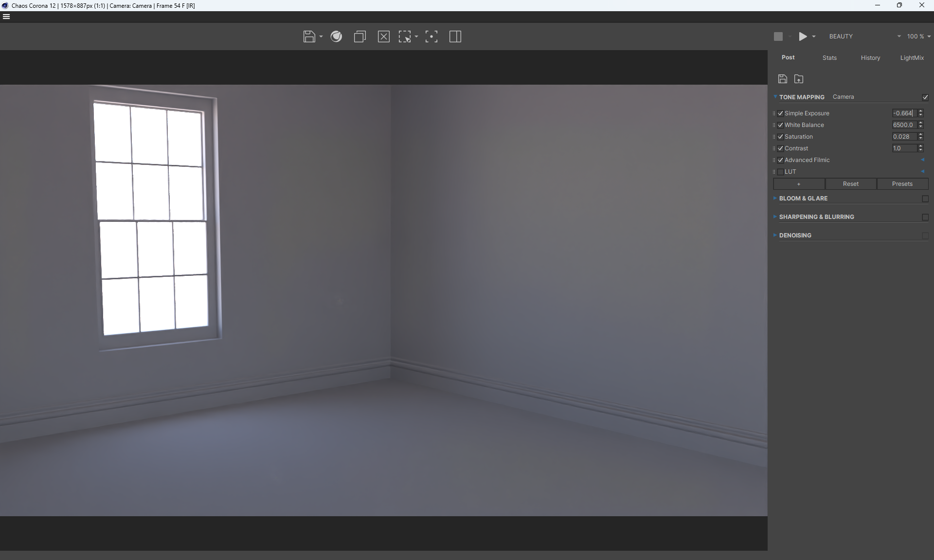This screenshot has height=560, width=934.
Task: Enable the LUT operator checkbox
Action: coord(781,172)
